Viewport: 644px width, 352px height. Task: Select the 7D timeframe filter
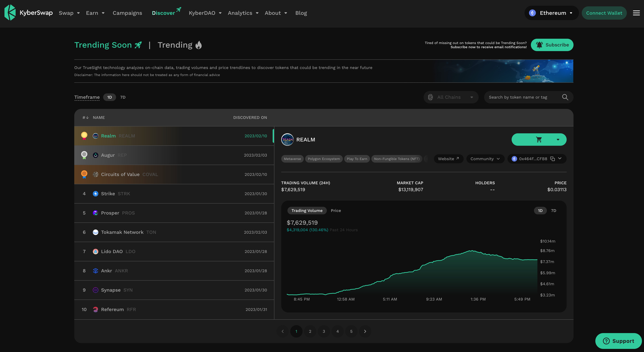[123, 97]
